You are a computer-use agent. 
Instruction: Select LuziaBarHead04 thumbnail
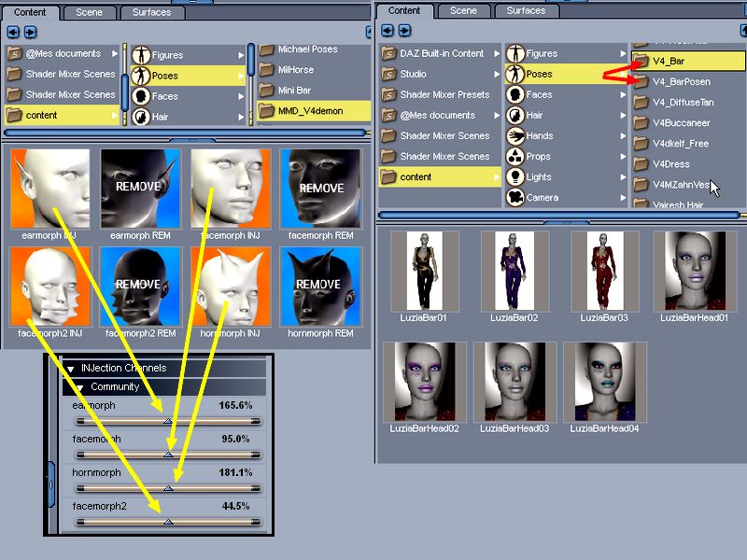tap(604, 382)
